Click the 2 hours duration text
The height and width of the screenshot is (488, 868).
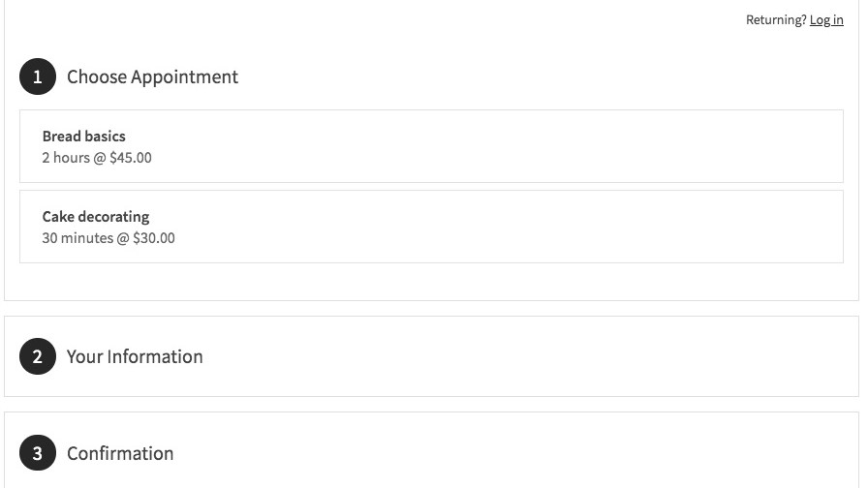tap(66, 158)
